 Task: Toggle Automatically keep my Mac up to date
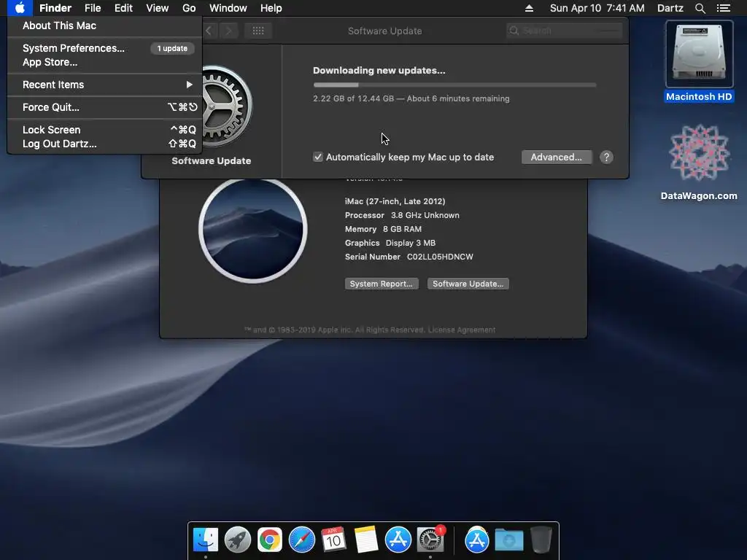click(x=318, y=157)
